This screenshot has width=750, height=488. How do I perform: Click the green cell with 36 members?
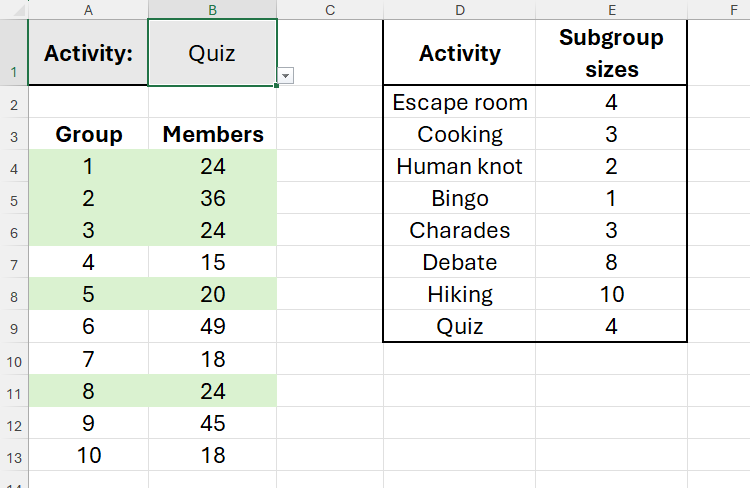click(212, 198)
